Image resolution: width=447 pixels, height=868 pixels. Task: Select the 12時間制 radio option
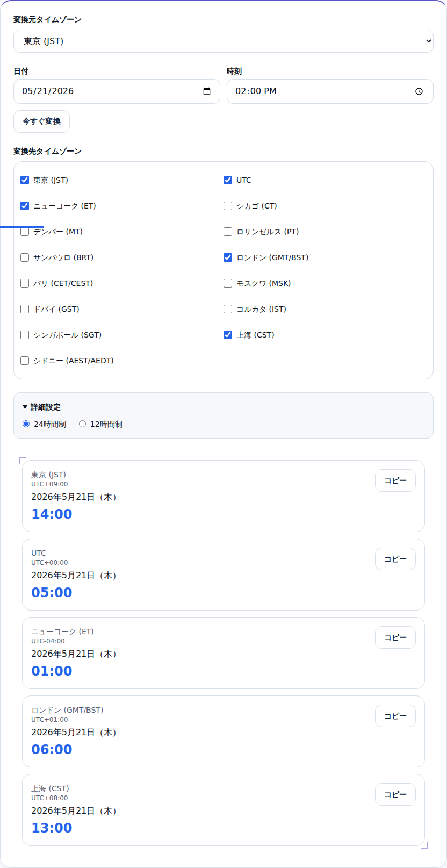click(82, 424)
